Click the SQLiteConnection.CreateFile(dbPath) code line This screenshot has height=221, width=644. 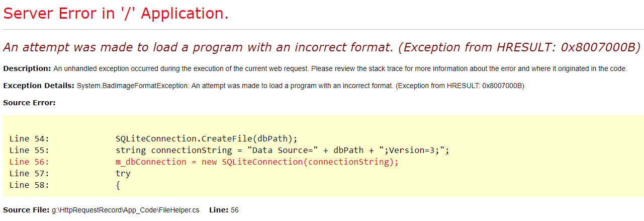pos(207,138)
